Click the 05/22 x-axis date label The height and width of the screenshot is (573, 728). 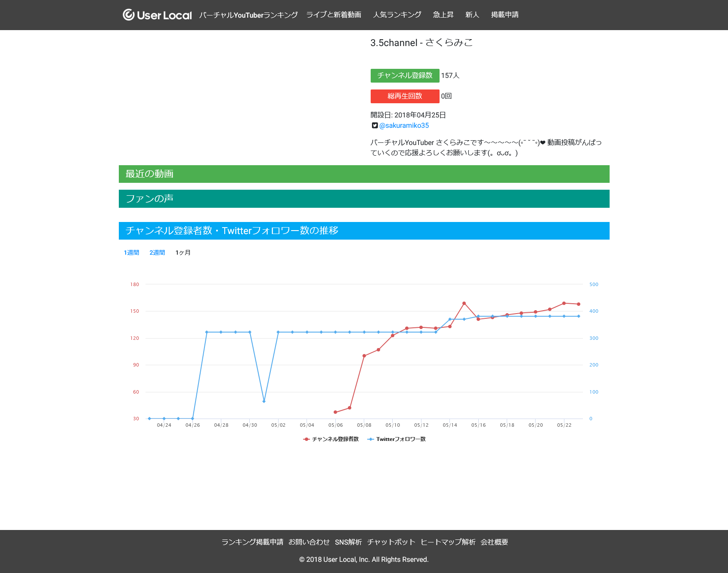564,425
